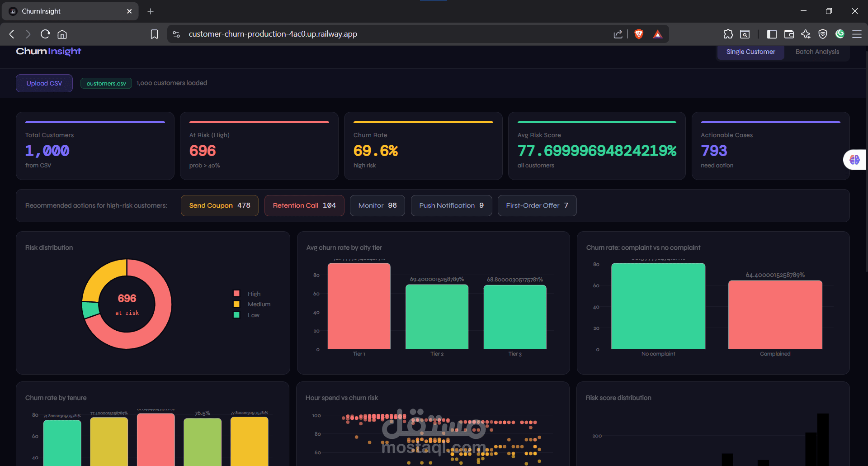The width and height of the screenshot is (868, 466).
Task: Open the Brave VPN shield icon
Action: [x=823, y=34]
